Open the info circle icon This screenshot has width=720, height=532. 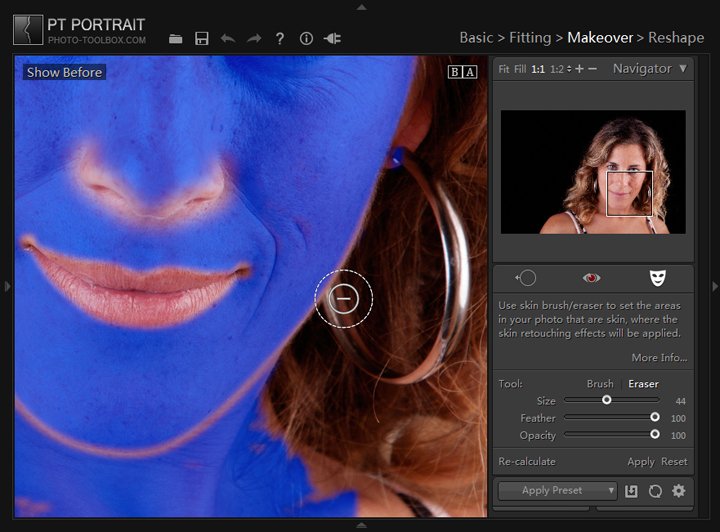click(x=306, y=39)
